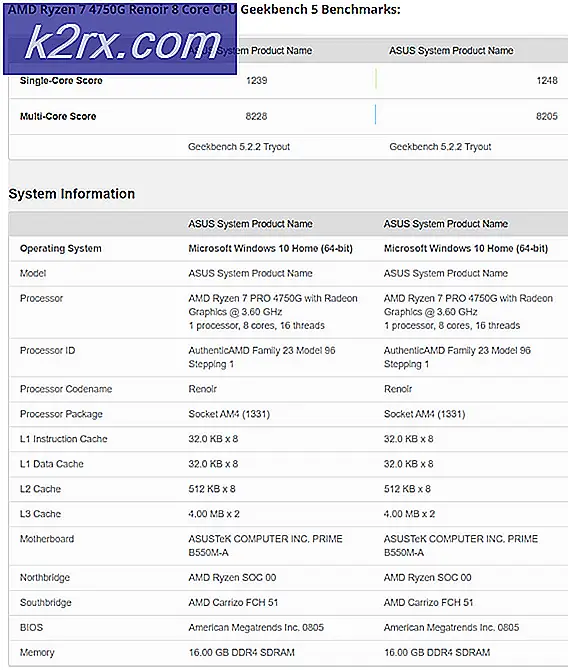Click the L2 Cache label
Screen dimensions: 568x670
pyautogui.click(x=40, y=489)
